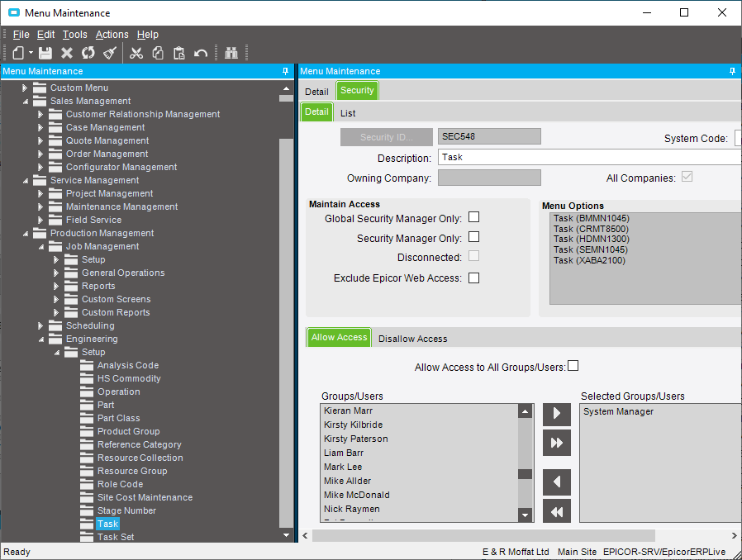
Task: Click the Clear broom icon
Action: [x=109, y=53]
